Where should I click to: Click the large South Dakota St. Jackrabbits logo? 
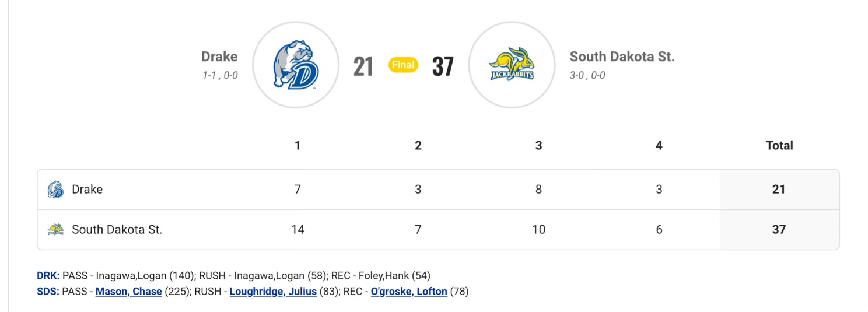pos(512,65)
